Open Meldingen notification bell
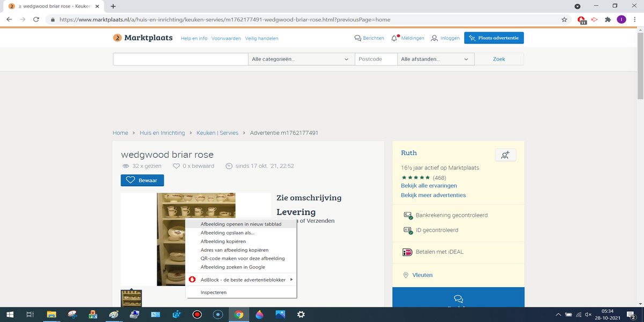The width and height of the screenshot is (644, 322). pyautogui.click(x=395, y=38)
